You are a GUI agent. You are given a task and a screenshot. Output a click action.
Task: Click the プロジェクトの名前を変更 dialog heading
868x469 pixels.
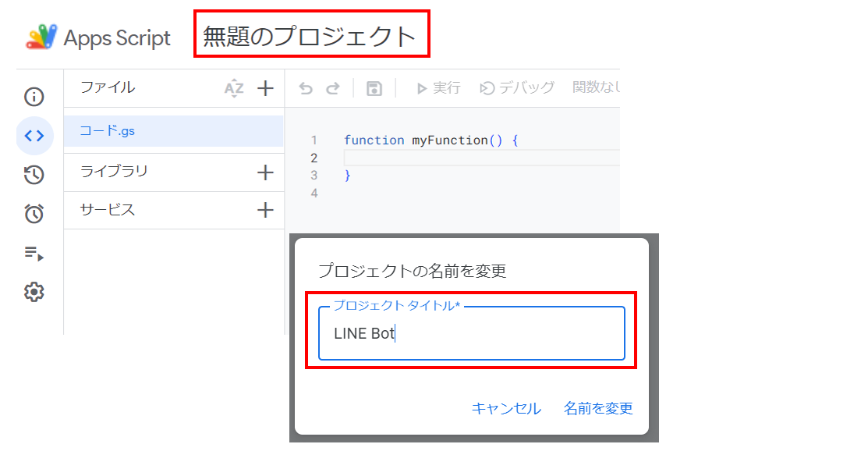coord(413,271)
